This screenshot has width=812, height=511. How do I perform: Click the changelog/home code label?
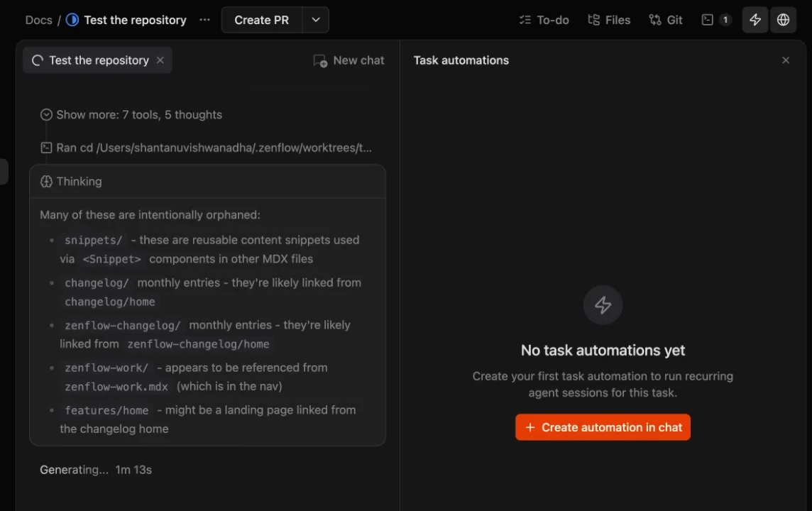(x=110, y=302)
